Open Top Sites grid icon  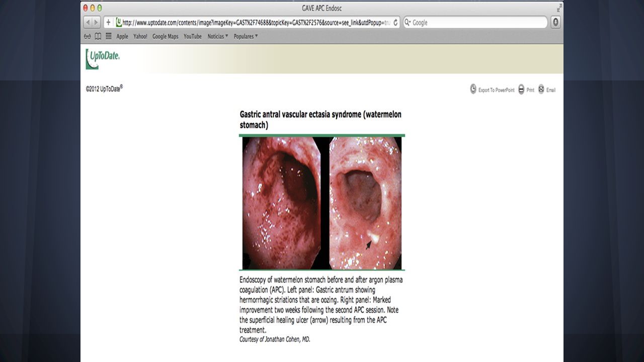click(109, 36)
